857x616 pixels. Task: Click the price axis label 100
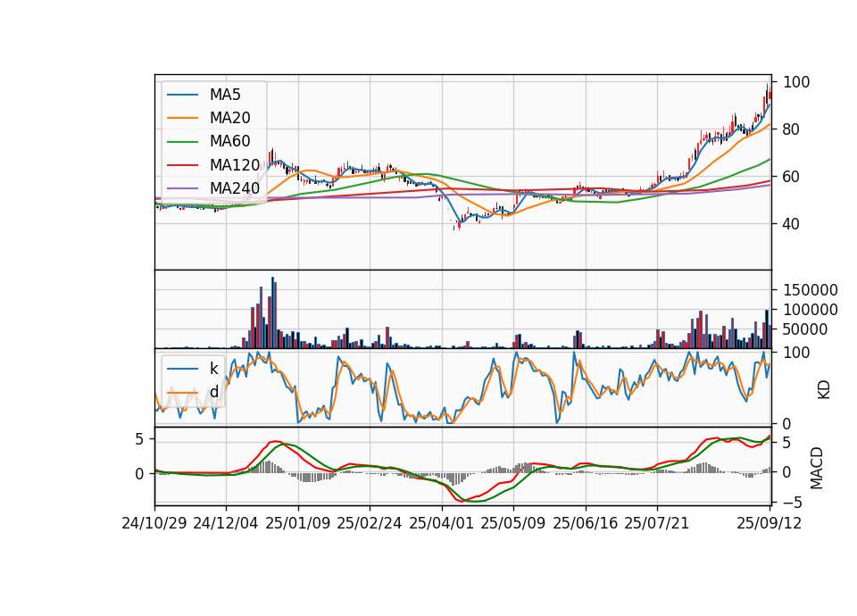pyautogui.click(x=796, y=82)
